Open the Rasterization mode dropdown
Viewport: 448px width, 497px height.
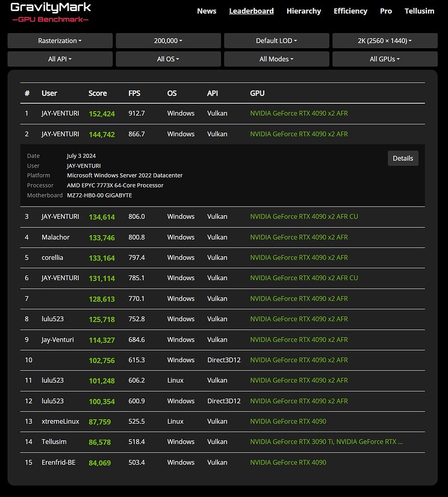pos(59,40)
